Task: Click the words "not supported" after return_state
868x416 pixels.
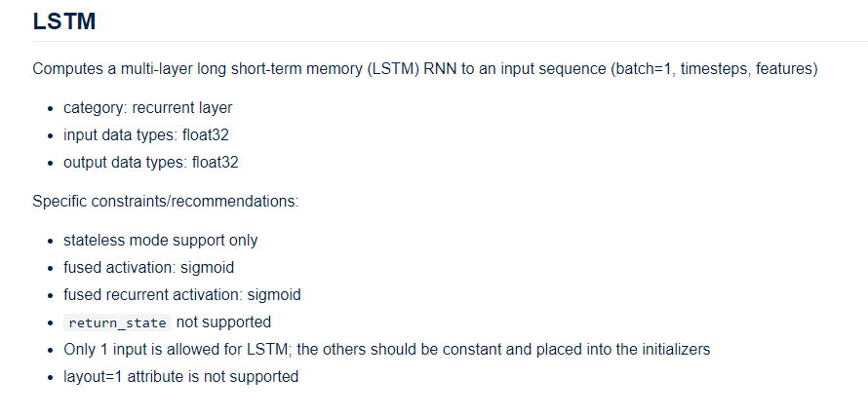Action: 223,321
